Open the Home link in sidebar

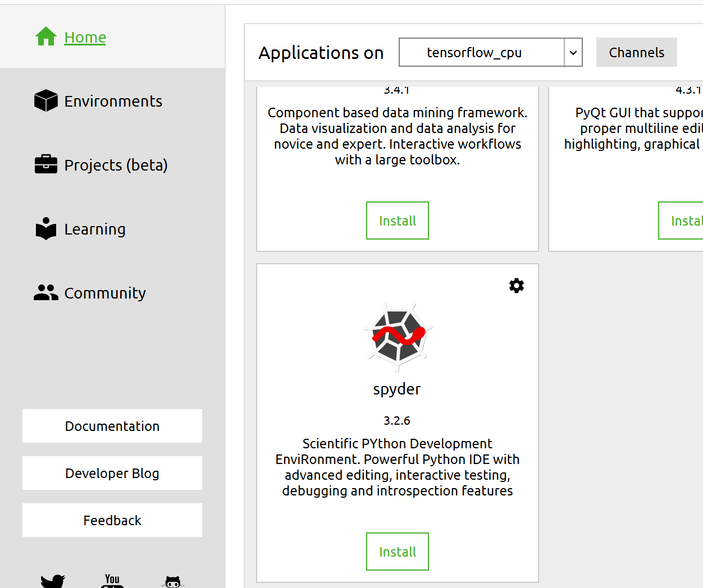[x=85, y=38]
